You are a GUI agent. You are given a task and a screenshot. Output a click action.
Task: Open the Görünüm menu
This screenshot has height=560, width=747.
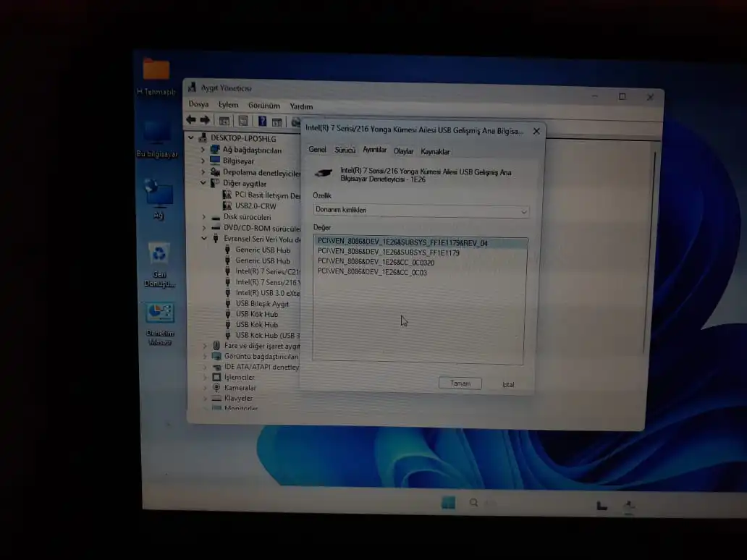[x=264, y=106]
